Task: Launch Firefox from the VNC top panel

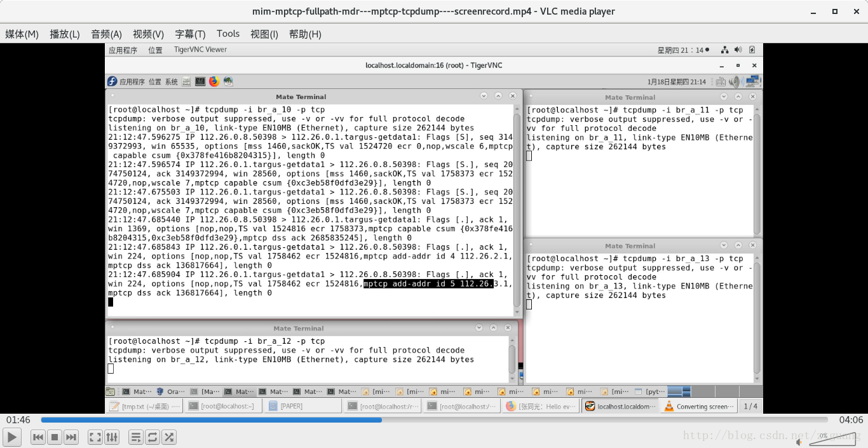Action: pos(214,81)
